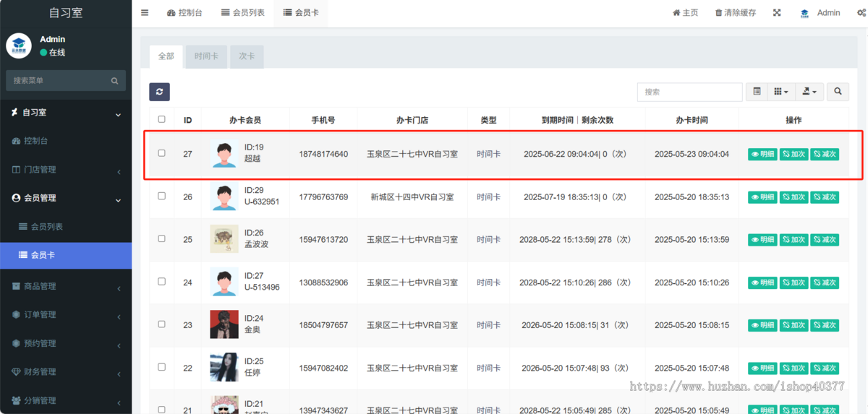Check the row checkbox for ID 23

[x=161, y=324]
